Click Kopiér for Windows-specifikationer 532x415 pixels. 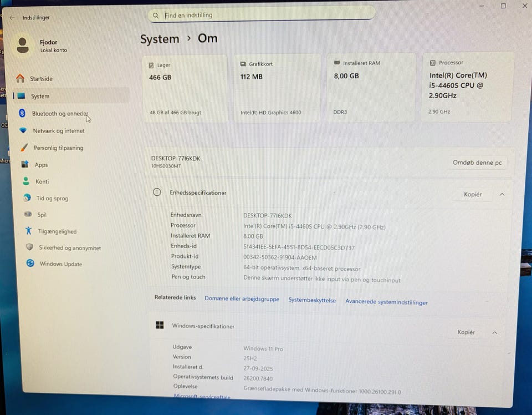coord(466,332)
